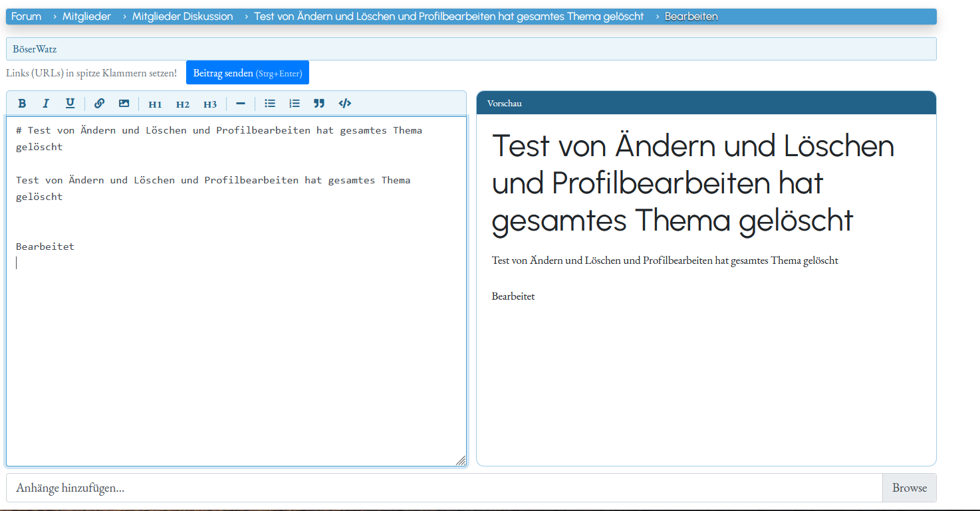Click the preview paragraph 'Test von Ändern...'
The width and height of the screenshot is (980, 511).
(x=665, y=260)
